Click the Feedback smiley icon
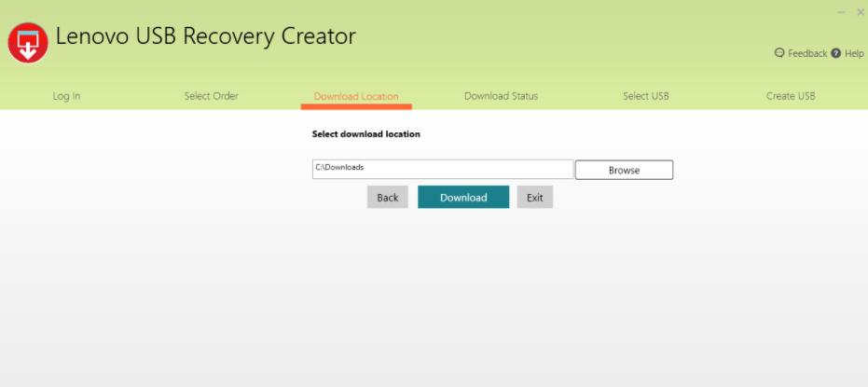The height and width of the screenshot is (387, 868). coord(779,53)
